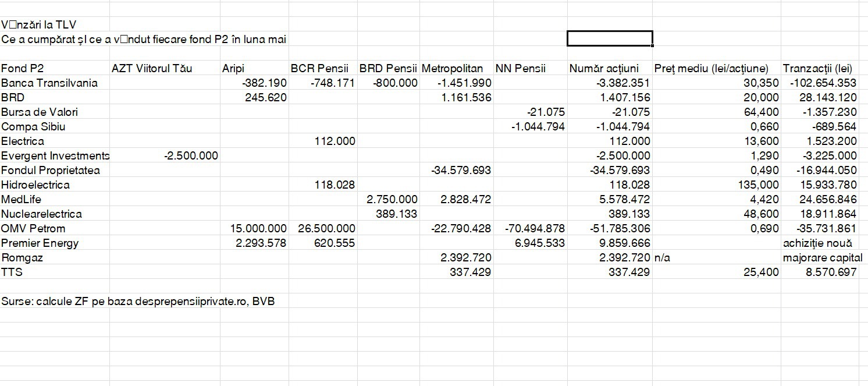Select the cell with value 24.656.846
The height and width of the screenshot is (386, 868).
click(828, 199)
